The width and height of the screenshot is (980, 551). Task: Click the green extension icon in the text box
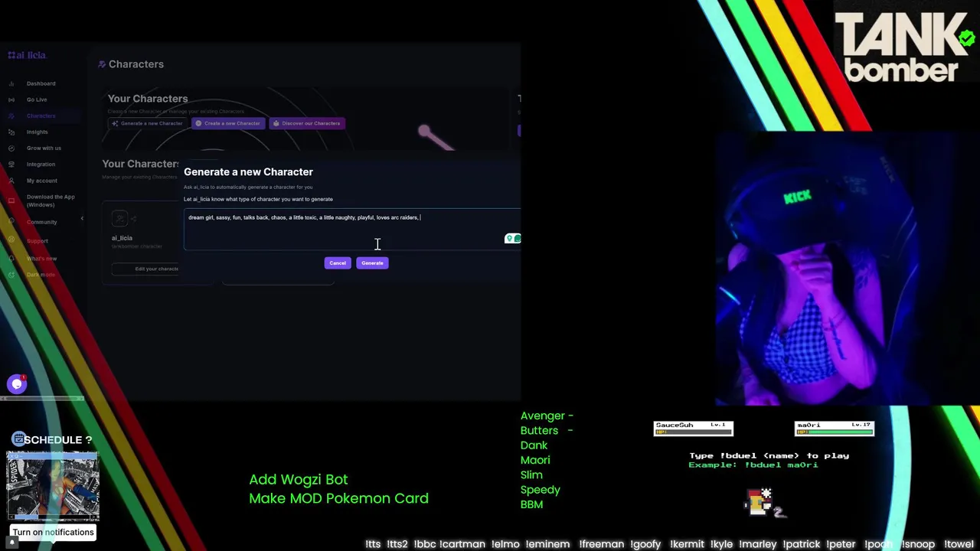coord(513,239)
